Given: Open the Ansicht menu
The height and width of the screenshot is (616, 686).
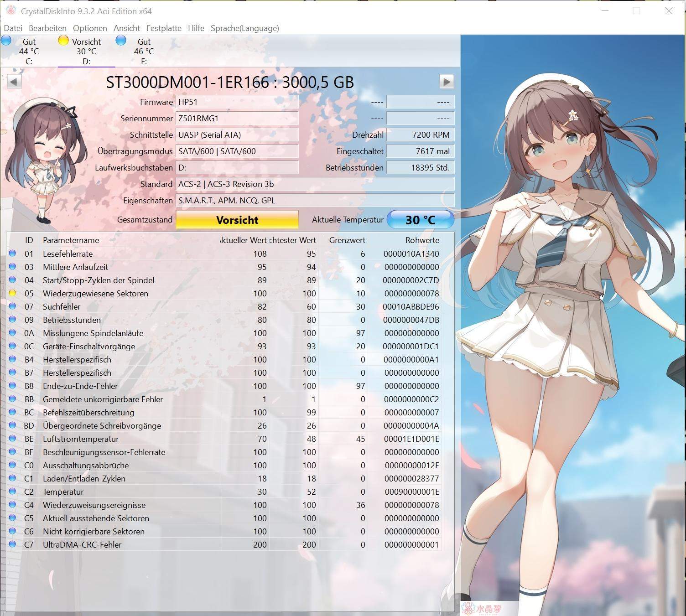Looking at the screenshot, I should (x=127, y=28).
